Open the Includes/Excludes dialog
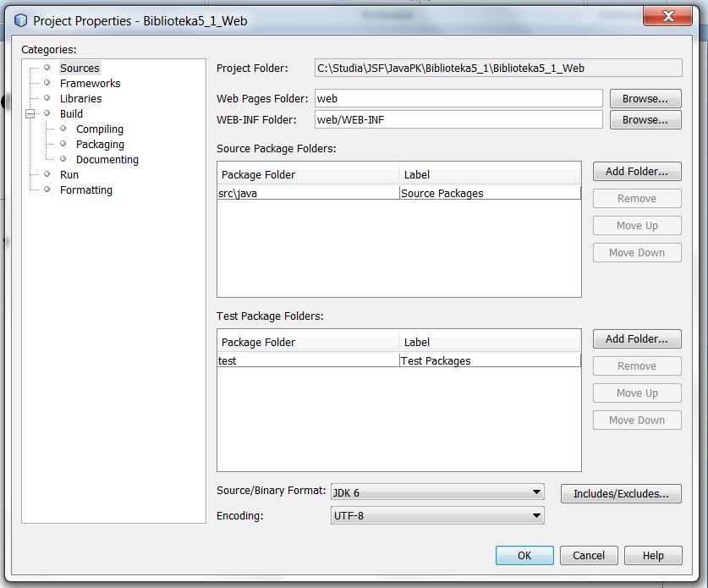Image resolution: width=708 pixels, height=588 pixels. pyautogui.click(x=621, y=493)
